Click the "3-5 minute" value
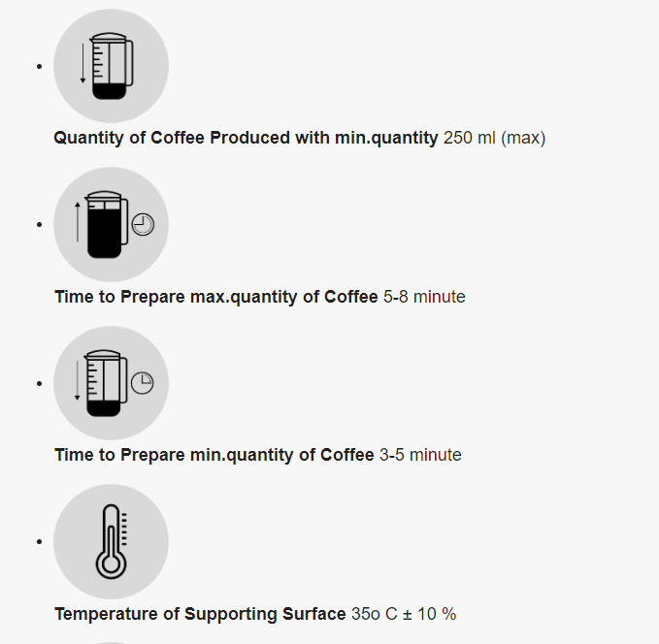Viewport: 659px width, 644px height. [x=420, y=455]
